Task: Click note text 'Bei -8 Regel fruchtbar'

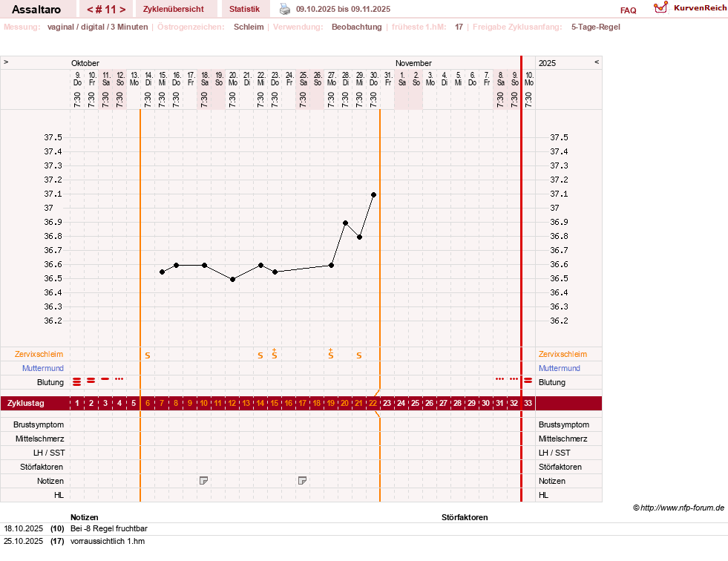Action: [x=109, y=528]
